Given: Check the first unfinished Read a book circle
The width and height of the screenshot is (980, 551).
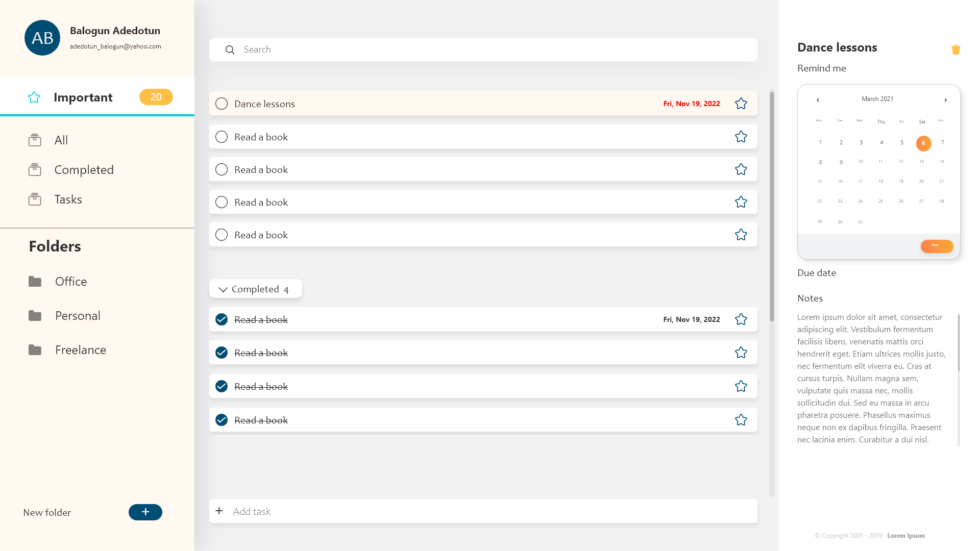Looking at the screenshot, I should click(222, 137).
